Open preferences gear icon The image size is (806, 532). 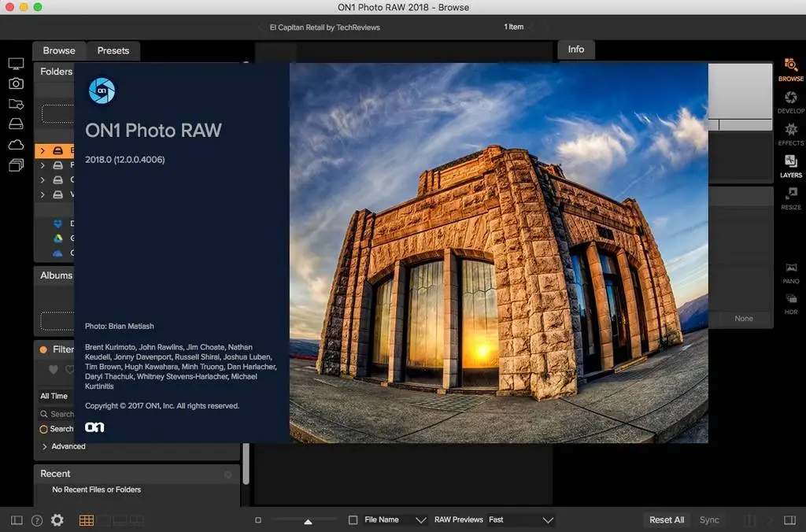(57, 520)
